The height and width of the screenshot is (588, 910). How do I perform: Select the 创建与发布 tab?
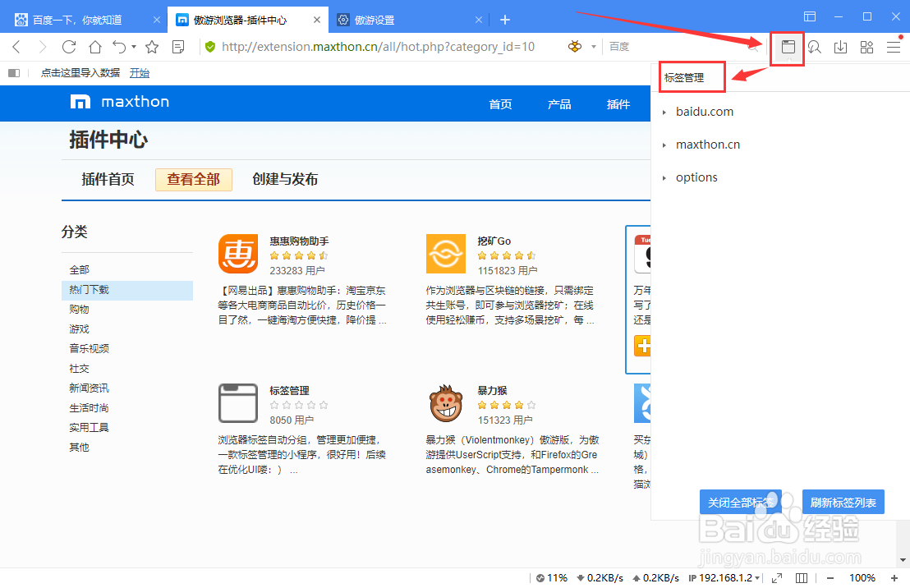click(x=285, y=179)
